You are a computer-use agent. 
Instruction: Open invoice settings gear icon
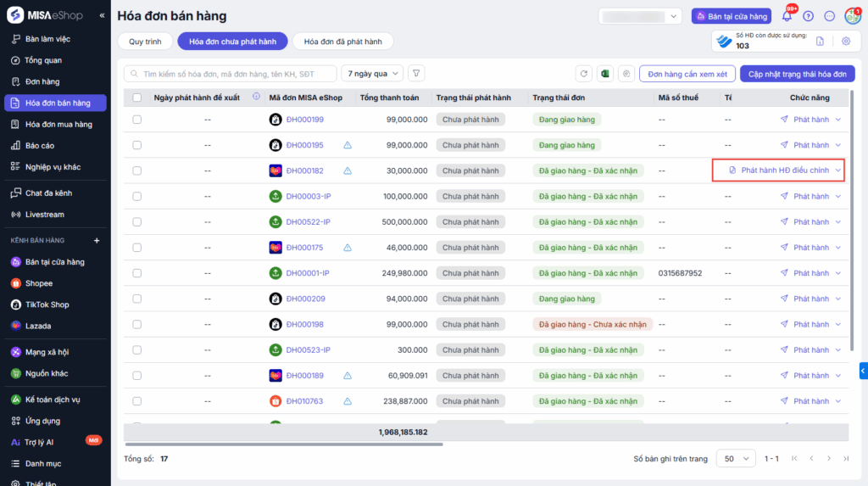[x=845, y=41]
